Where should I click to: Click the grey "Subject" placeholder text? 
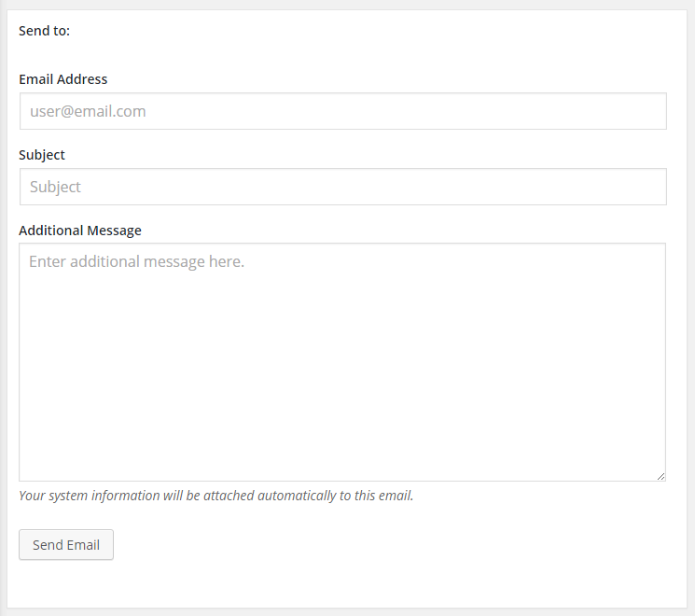click(x=55, y=187)
